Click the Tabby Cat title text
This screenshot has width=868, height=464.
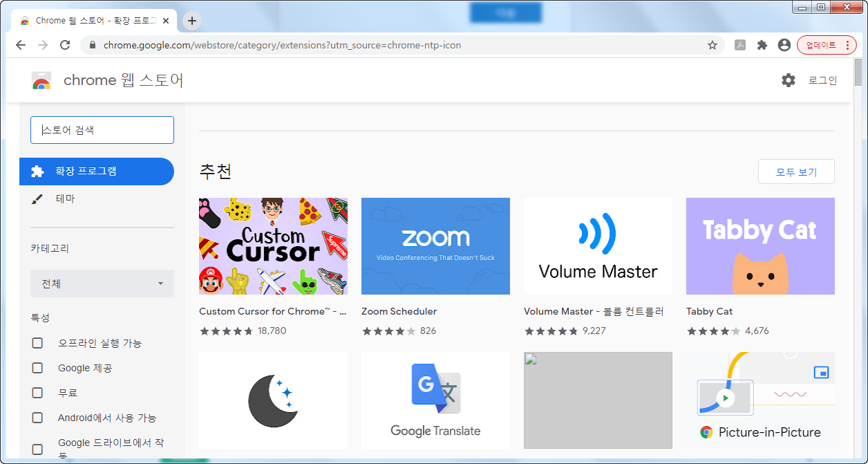tap(710, 311)
